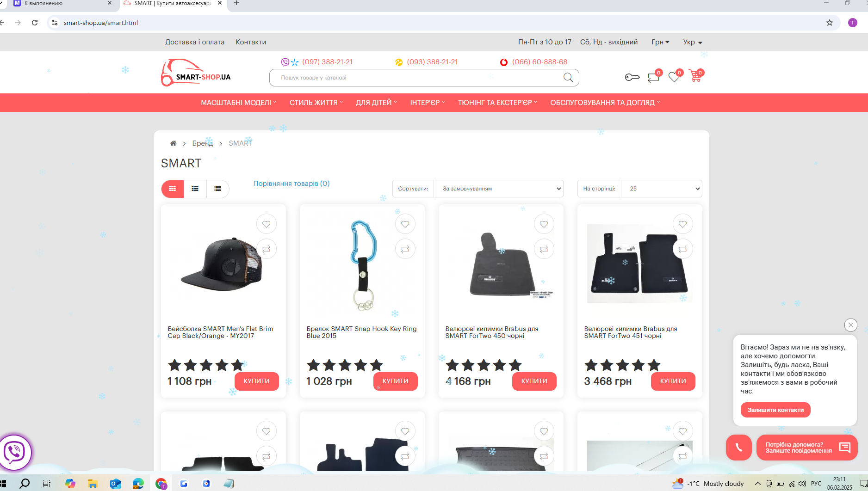The width and height of the screenshot is (868, 491).
Task: Open the Потрібна допомога message widget
Action: click(x=807, y=448)
